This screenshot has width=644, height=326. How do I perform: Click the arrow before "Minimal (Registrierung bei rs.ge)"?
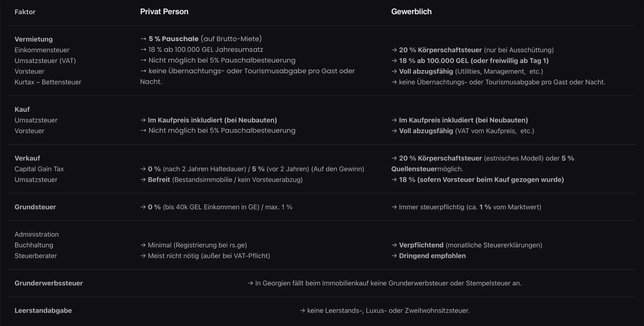click(x=143, y=245)
